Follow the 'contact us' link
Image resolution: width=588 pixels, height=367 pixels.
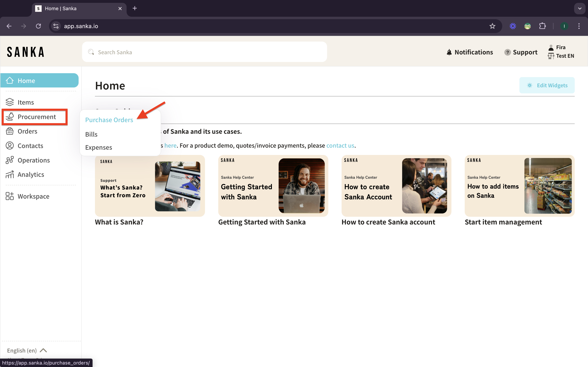[340, 145]
